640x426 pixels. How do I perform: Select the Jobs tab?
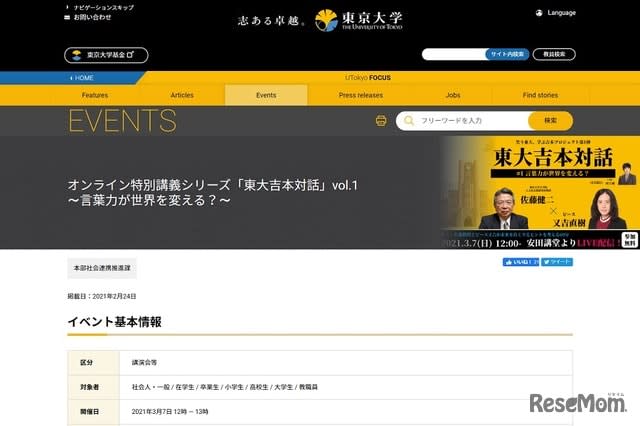(453, 95)
